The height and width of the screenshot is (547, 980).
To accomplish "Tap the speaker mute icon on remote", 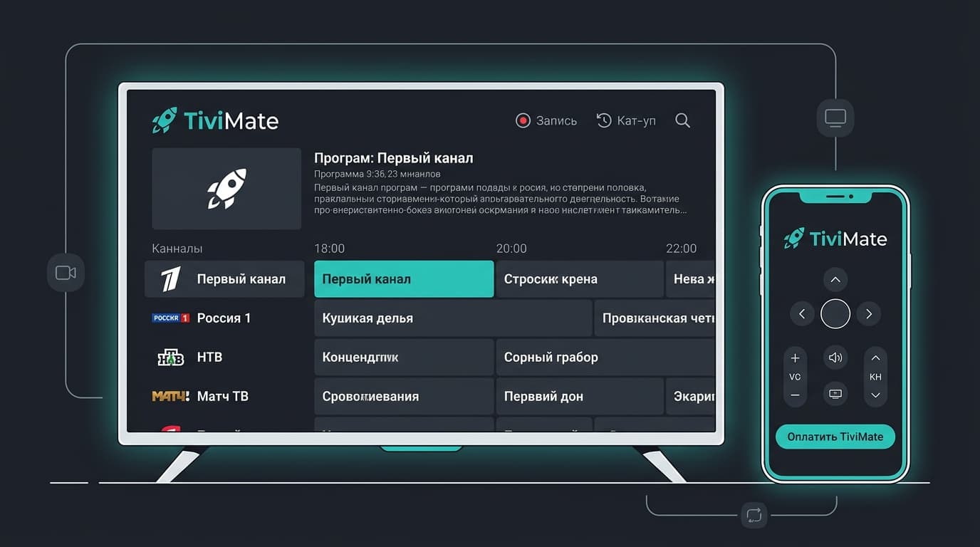I will (835, 358).
